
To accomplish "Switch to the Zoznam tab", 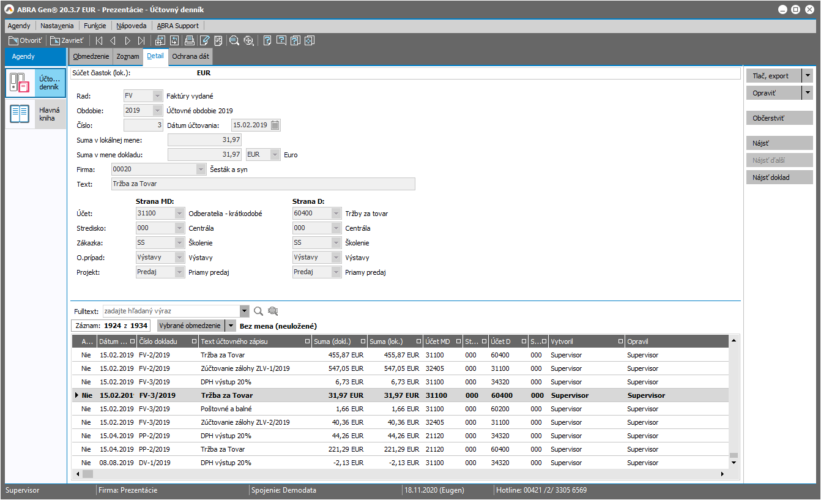I will coord(127,56).
